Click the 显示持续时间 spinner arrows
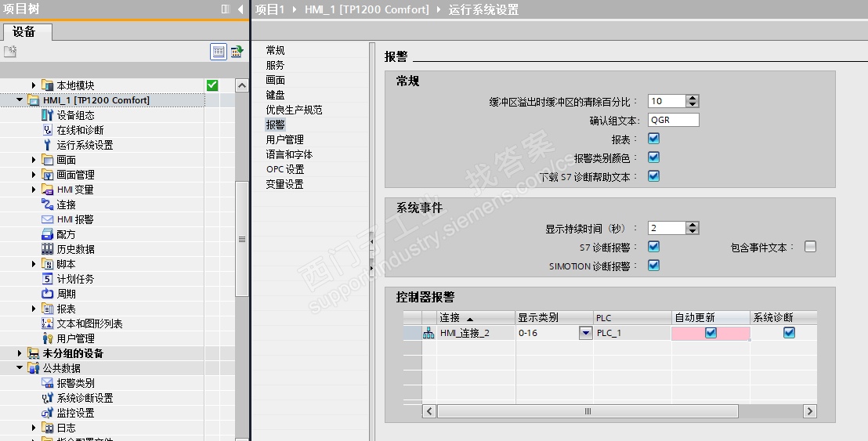This screenshot has height=441, width=868. click(693, 228)
